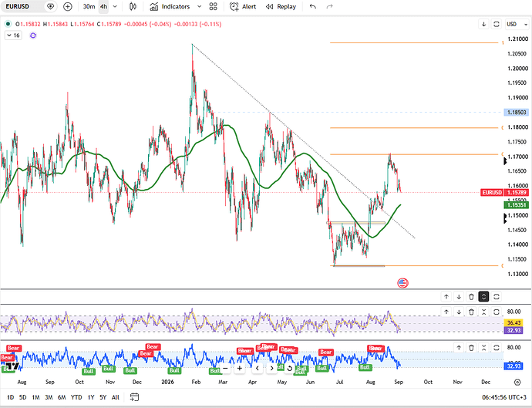Delete the bottom Bull/Bear pane
Viewport: 532px width, 408px height.
click(471, 348)
